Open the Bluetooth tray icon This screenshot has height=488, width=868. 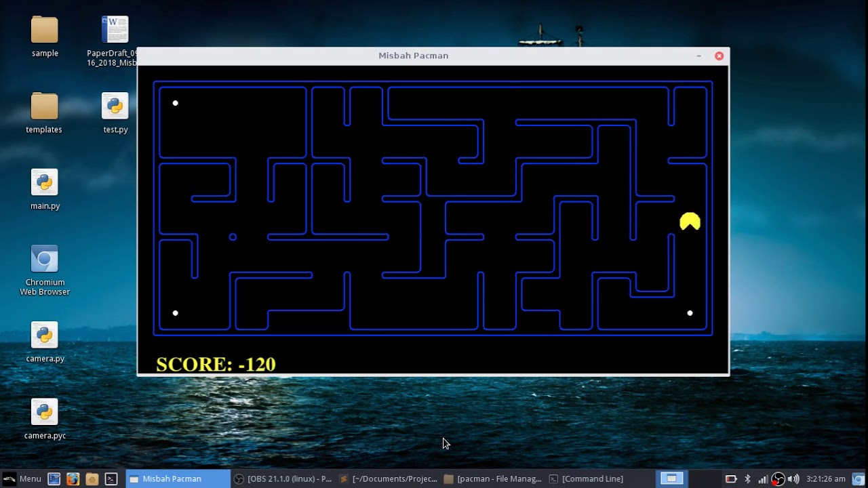point(747,479)
